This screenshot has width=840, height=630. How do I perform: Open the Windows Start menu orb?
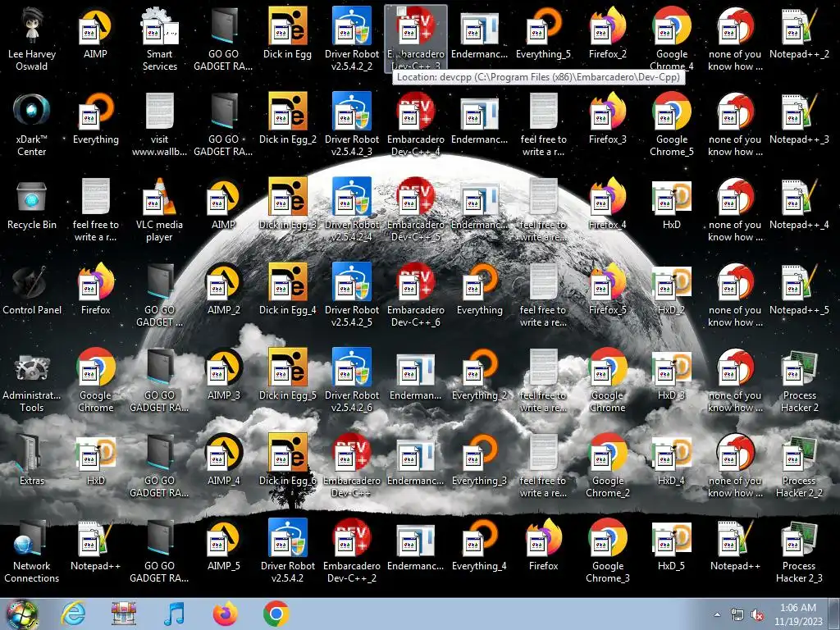point(21,614)
